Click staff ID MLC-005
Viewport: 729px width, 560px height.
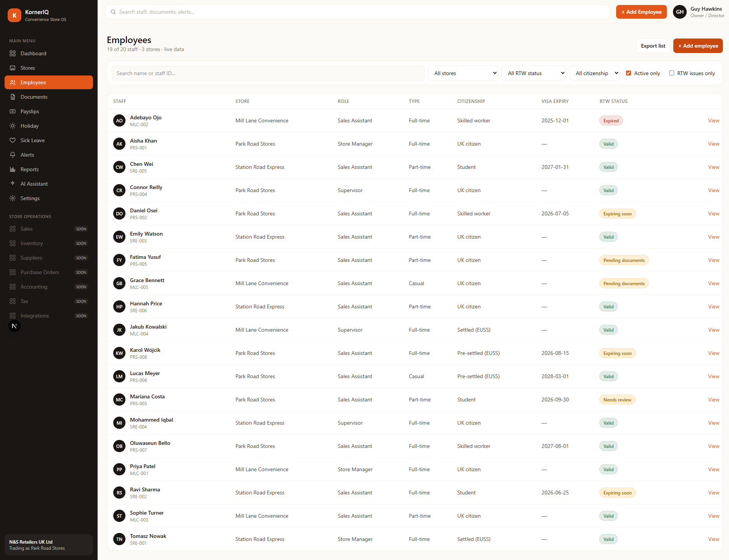[139, 287]
